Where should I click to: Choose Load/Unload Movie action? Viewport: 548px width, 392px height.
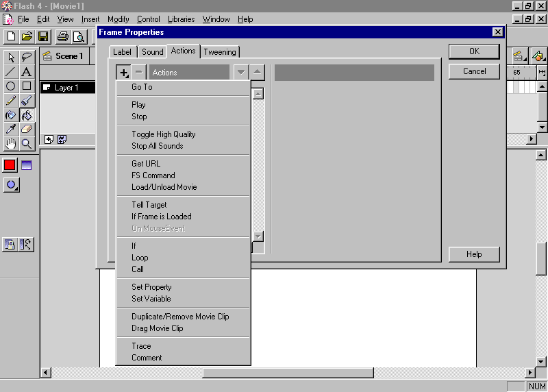point(183,187)
